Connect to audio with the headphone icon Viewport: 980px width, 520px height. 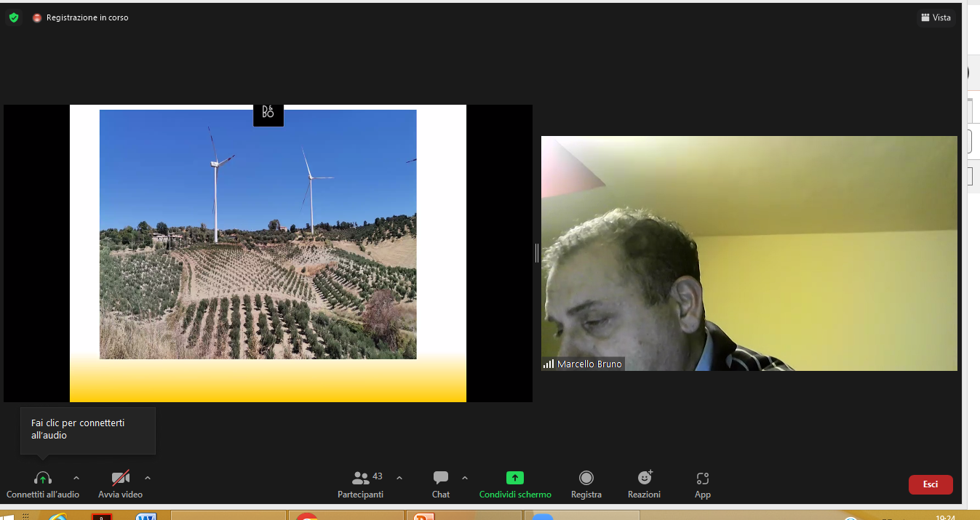43,478
